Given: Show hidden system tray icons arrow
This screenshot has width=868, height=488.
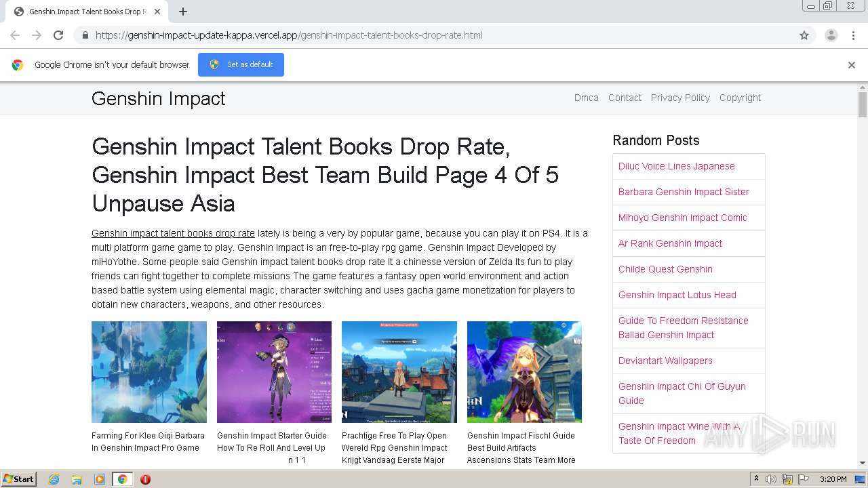Looking at the screenshot, I should [756, 479].
